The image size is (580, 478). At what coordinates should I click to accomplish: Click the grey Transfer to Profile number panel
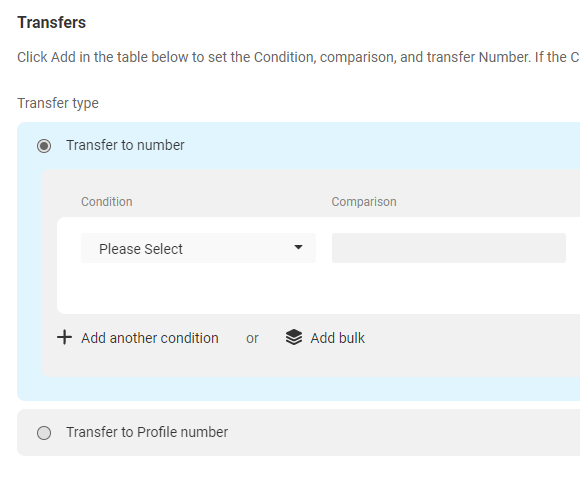click(x=299, y=432)
